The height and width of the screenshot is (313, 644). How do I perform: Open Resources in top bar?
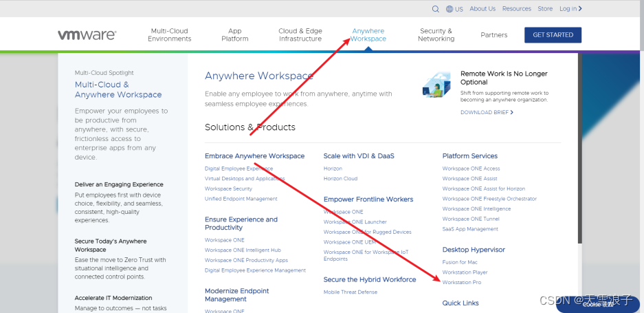point(517,9)
